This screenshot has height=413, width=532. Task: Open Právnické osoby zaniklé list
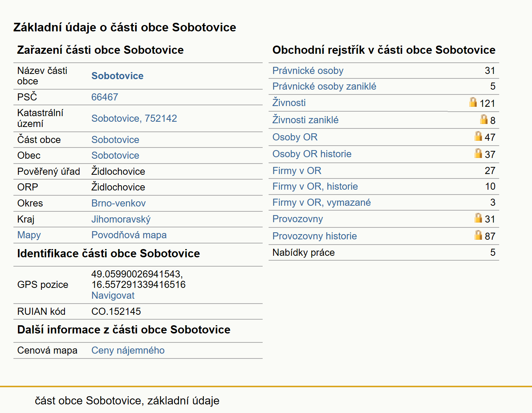[324, 86]
